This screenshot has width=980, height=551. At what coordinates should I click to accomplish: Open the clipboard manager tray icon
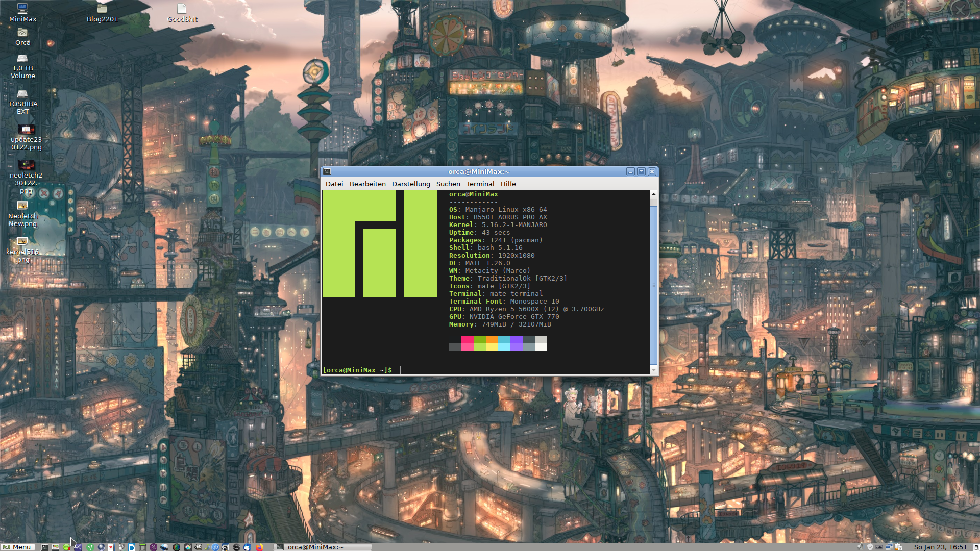click(x=898, y=547)
